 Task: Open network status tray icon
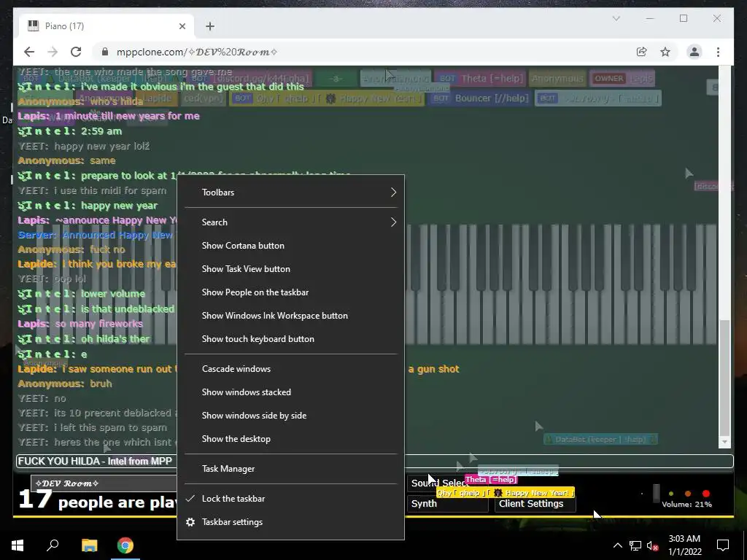(x=635, y=545)
